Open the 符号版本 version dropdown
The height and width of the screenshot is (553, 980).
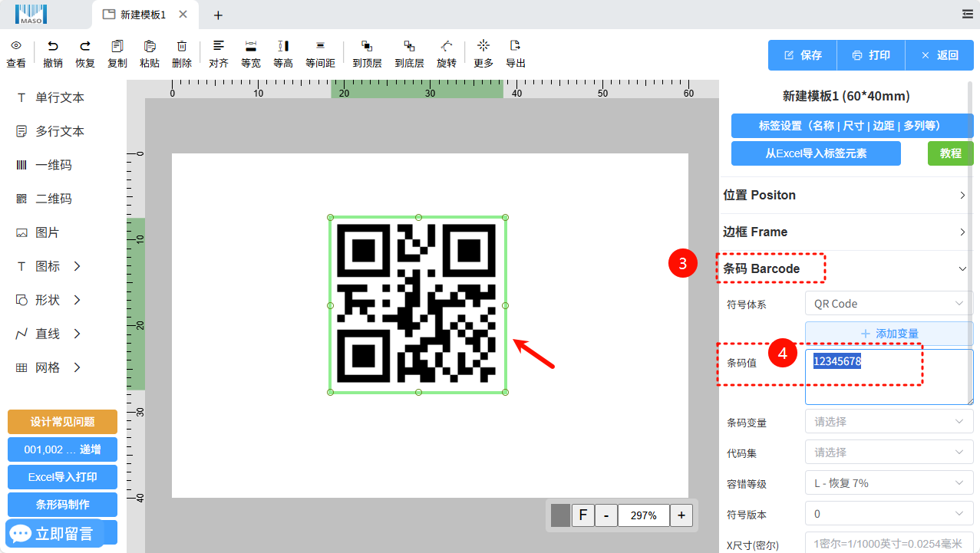tap(889, 514)
